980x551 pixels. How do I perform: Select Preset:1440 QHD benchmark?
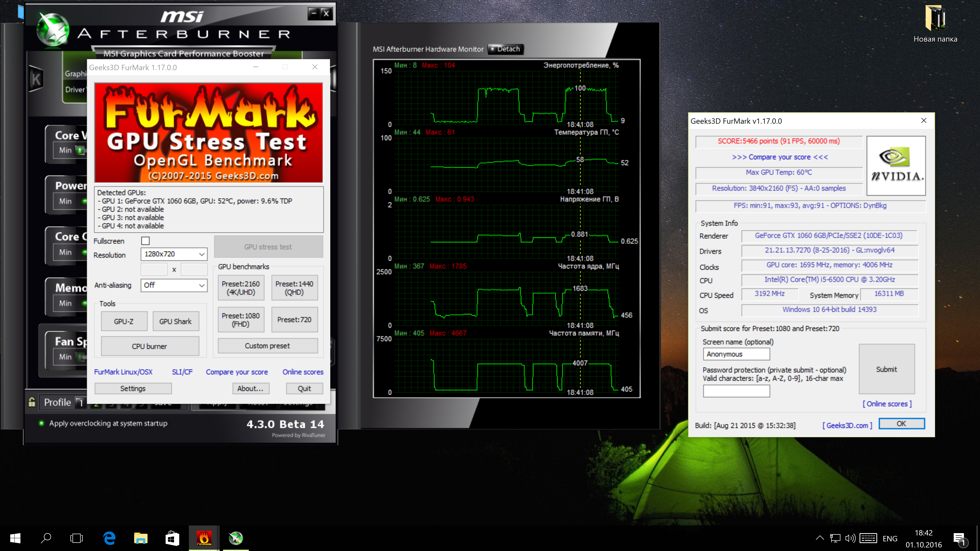pos(293,288)
